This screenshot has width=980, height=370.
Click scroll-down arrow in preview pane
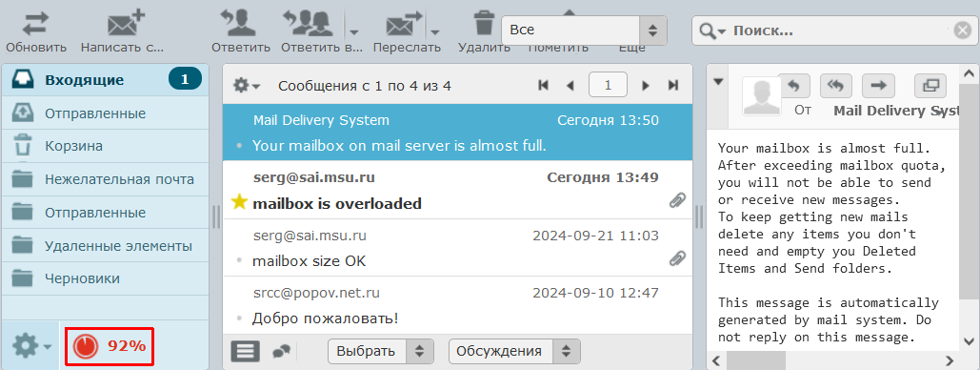970,340
